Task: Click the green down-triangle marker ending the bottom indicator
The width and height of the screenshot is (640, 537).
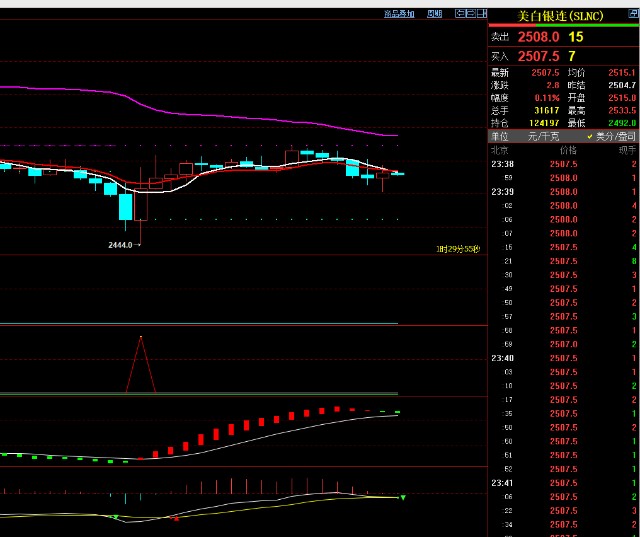Action: click(403, 497)
